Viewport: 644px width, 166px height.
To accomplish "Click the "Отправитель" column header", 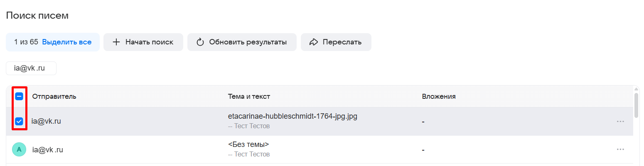I will coord(54,96).
